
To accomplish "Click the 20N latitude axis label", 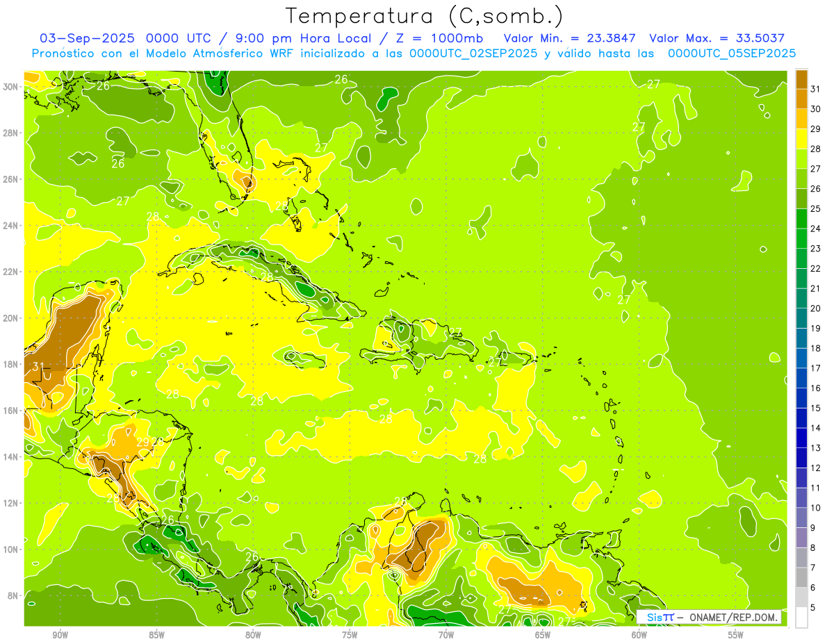I will (10, 318).
